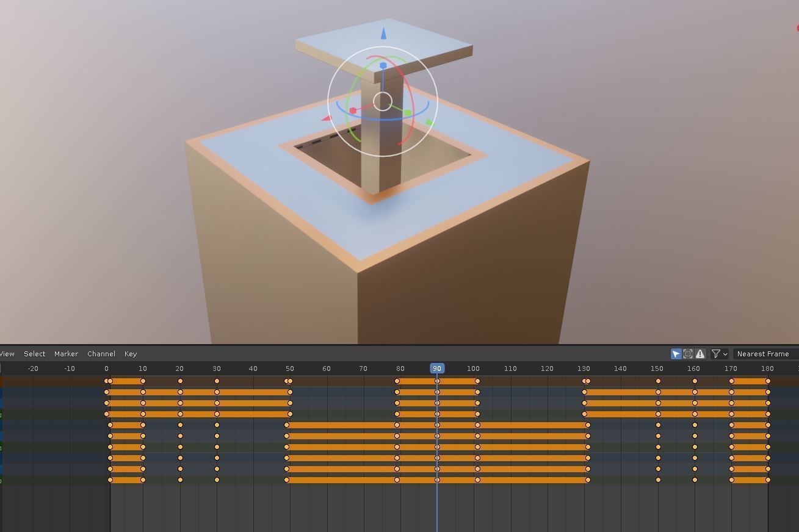This screenshot has height=532, width=799.
Task: Open the View menu in dope sheet
Action: [7, 354]
